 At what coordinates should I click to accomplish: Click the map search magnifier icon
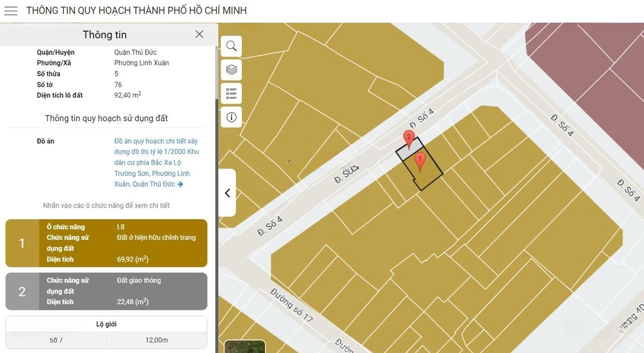click(231, 46)
